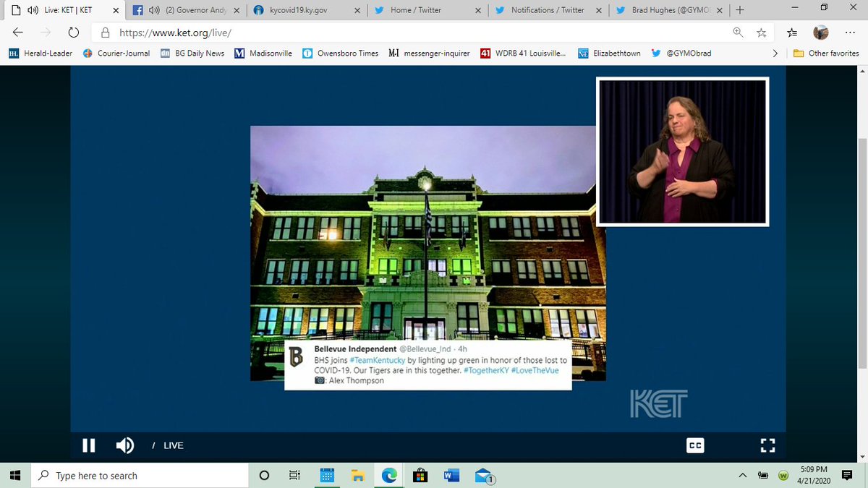Open the Herald-Leader bookmark
Viewport: 868px width, 488px height.
pos(42,53)
